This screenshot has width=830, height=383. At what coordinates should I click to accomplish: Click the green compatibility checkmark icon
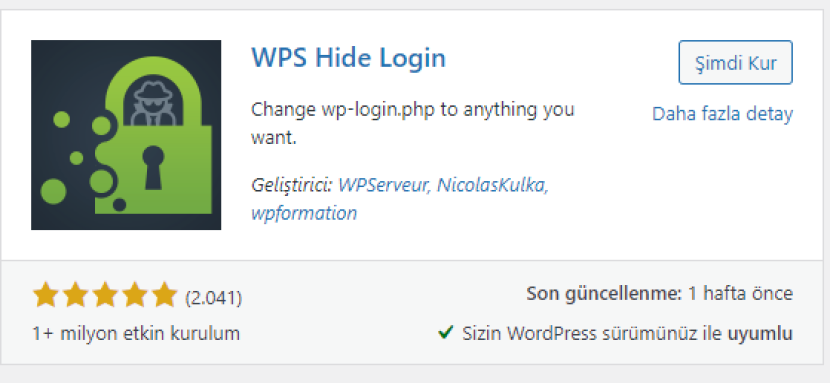(446, 332)
